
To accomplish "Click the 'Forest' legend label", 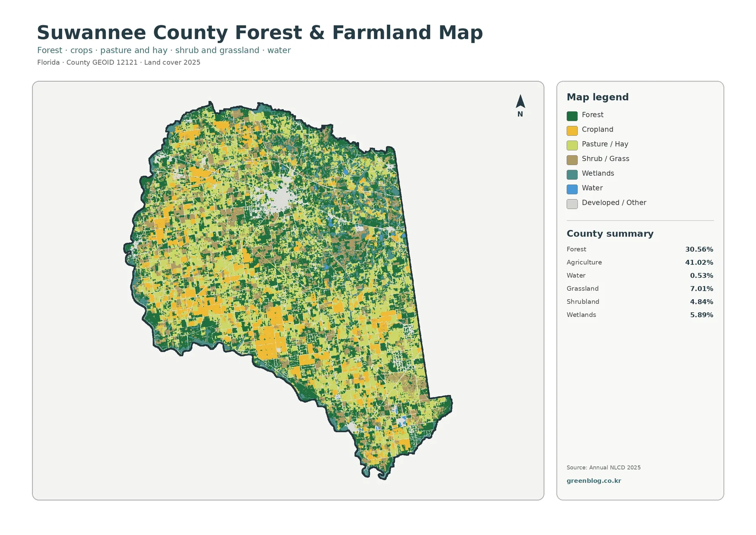I will 592,115.
